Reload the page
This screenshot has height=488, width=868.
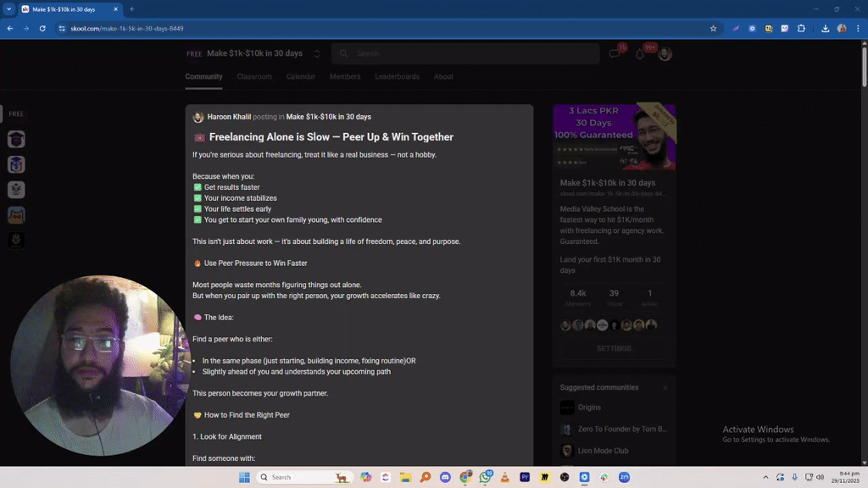(42, 28)
